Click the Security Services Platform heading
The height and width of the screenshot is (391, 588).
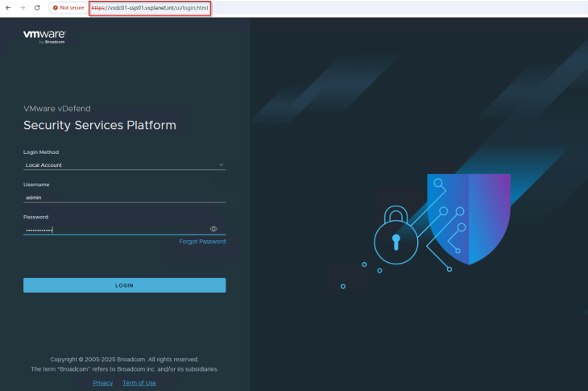(x=100, y=125)
